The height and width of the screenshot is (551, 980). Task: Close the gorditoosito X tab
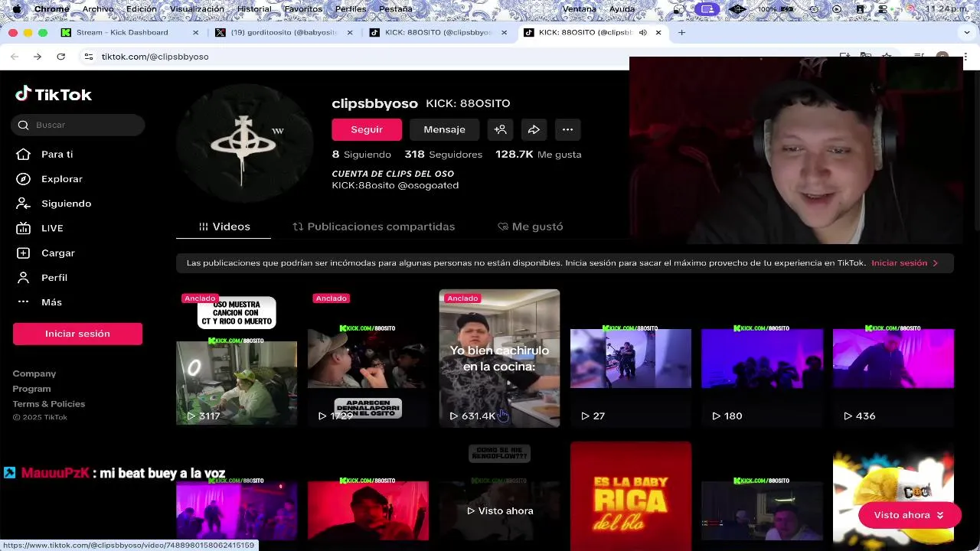tap(350, 33)
